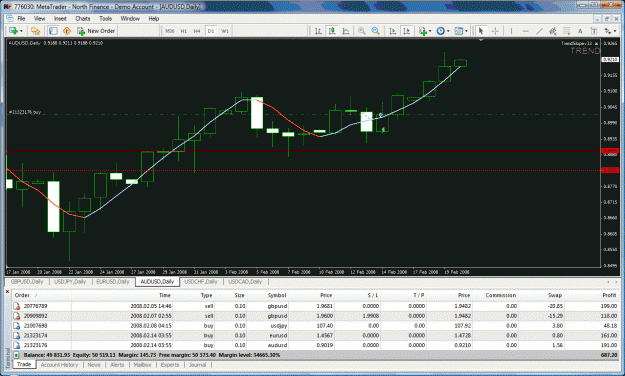Click the order icon for 21323176
This screenshot has width=625, height=376.
tap(16, 345)
